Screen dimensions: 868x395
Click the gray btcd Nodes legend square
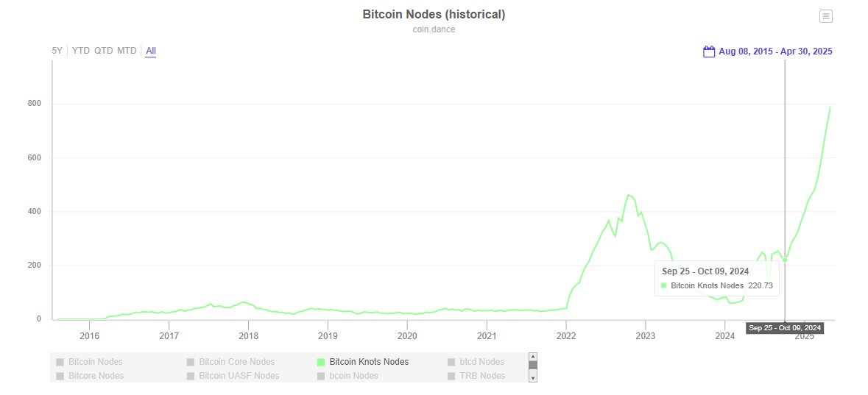tap(451, 362)
